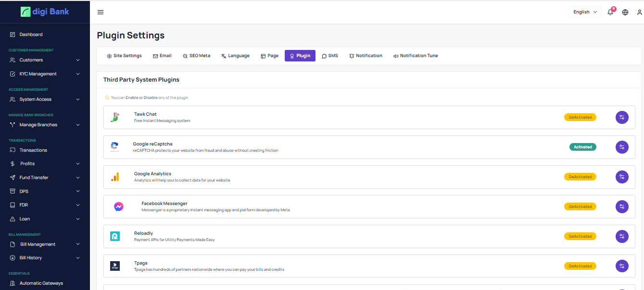Click the Google Analytics DeActivated badge
This screenshot has width=644, height=290.
click(580, 177)
